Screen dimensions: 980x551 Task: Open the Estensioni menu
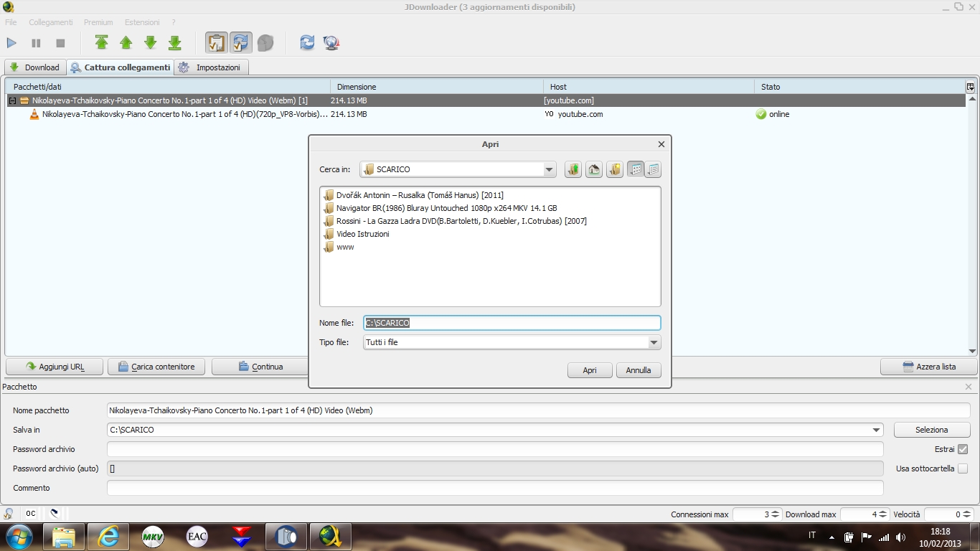point(142,22)
